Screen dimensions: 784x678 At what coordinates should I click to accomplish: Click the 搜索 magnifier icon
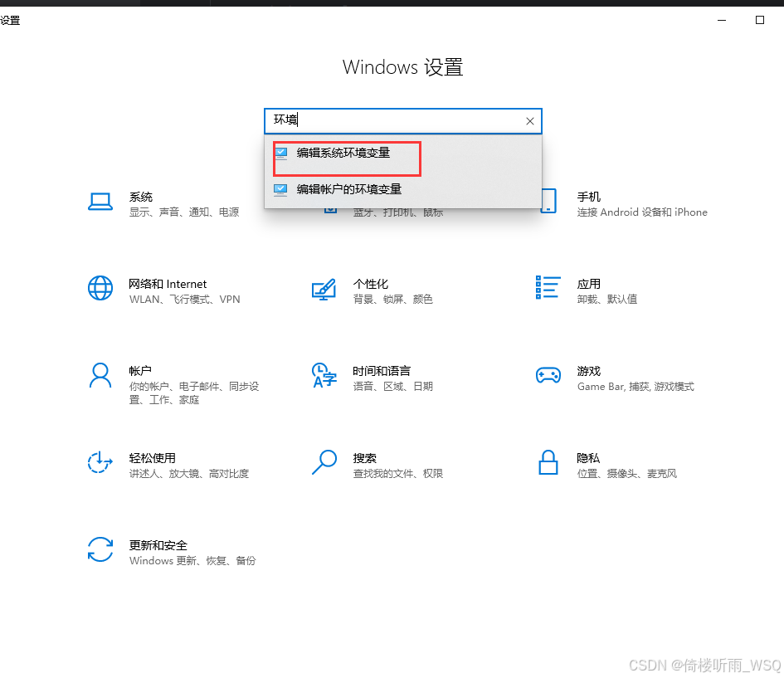click(324, 462)
